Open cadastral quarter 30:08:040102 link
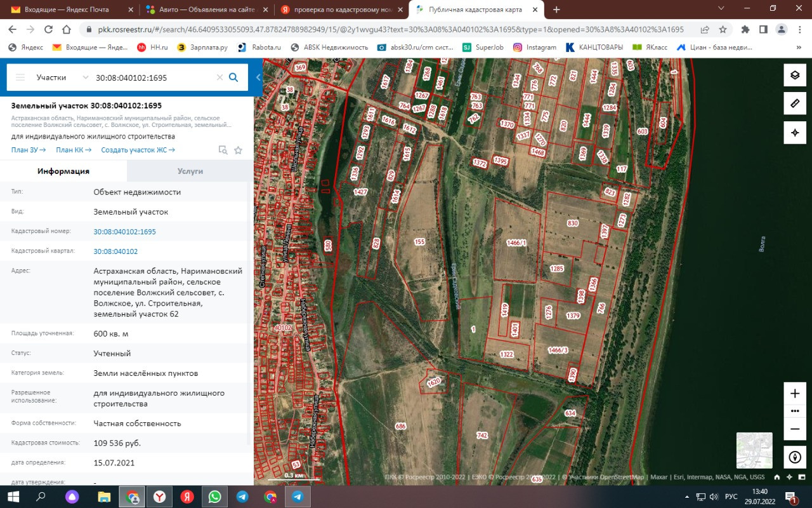This screenshot has width=812, height=508. pyautogui.click(x=115, y=251)
